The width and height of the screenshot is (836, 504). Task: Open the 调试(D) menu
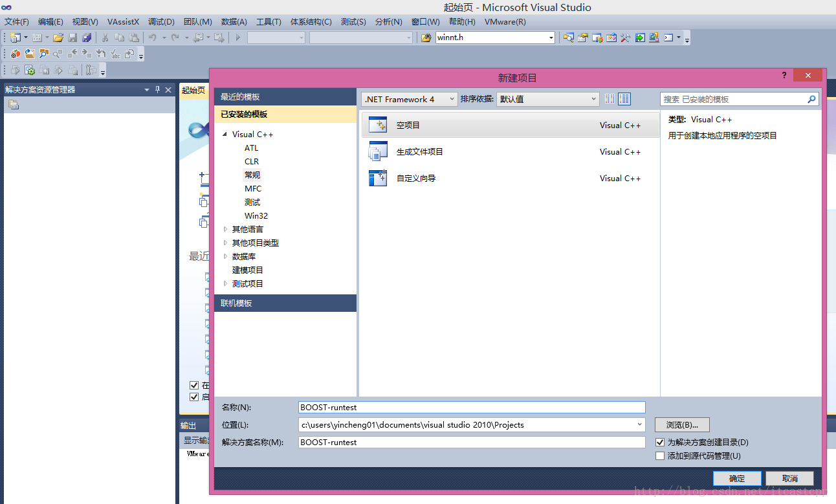click(161, 21)
